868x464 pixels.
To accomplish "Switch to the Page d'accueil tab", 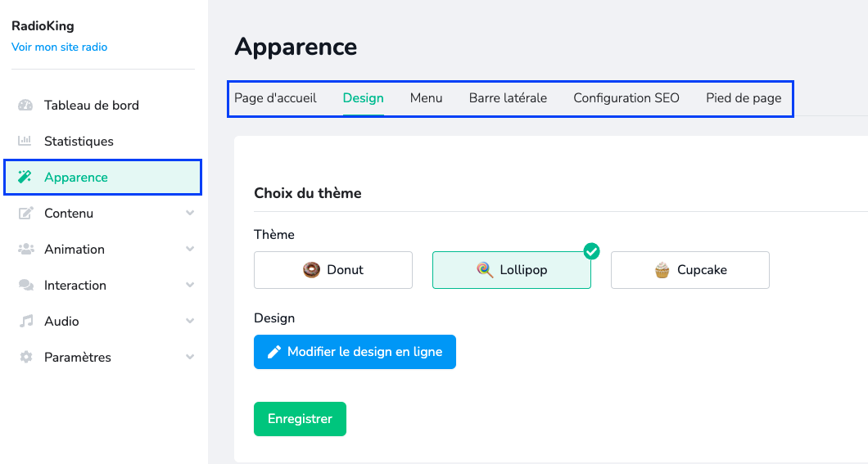I will click(x=275, y=98).
